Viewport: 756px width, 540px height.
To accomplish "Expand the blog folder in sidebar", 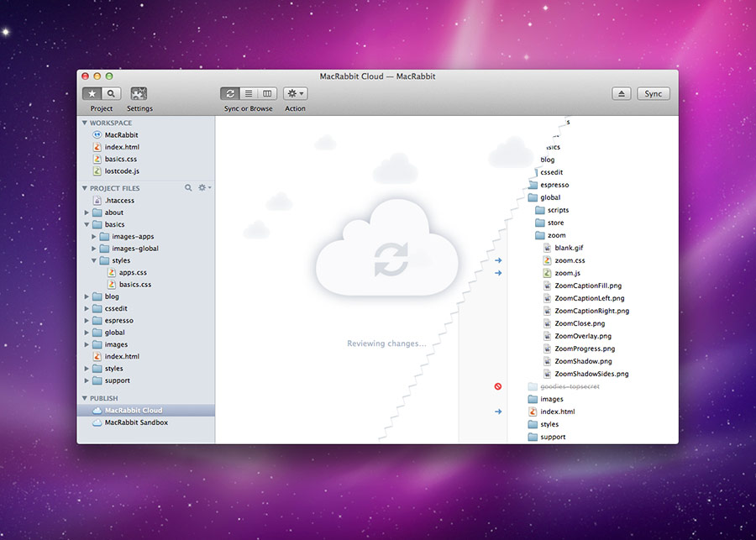I will 87,296.
